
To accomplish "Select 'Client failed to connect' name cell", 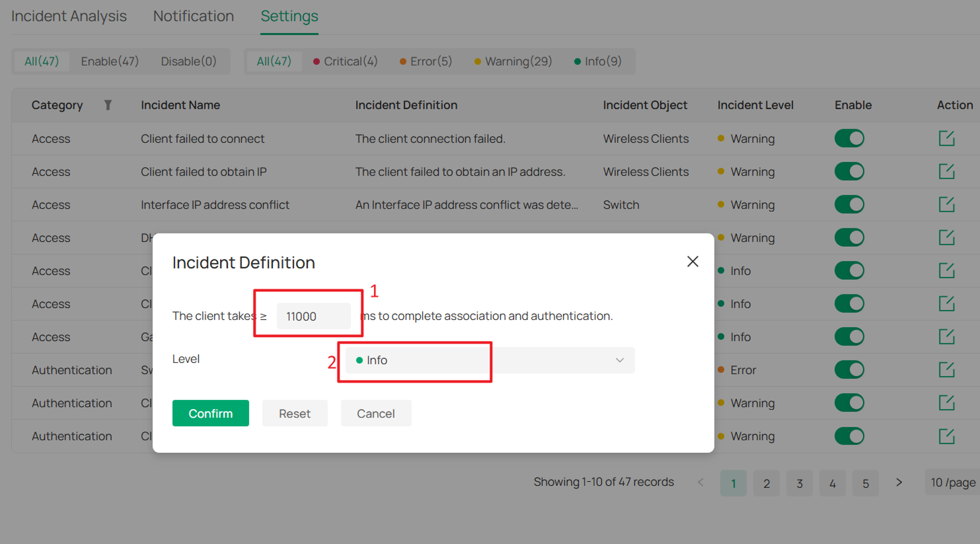I will point(203,138).
